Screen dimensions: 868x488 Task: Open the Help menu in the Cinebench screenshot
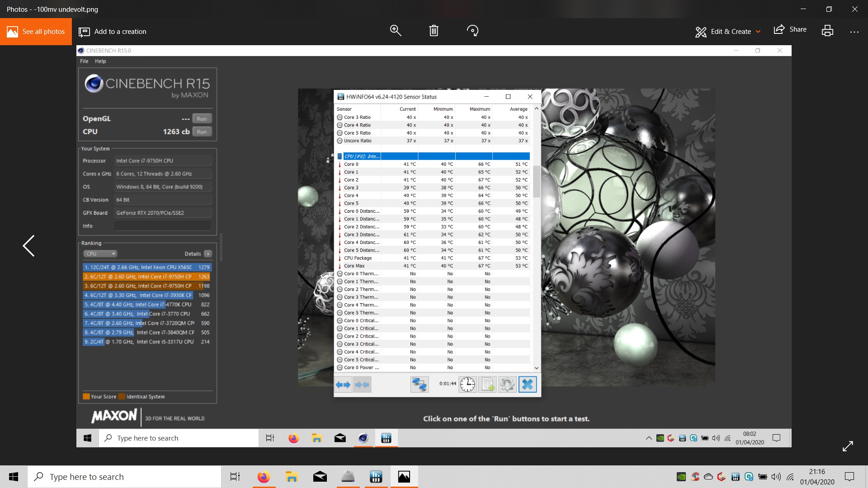coord(100,61)
